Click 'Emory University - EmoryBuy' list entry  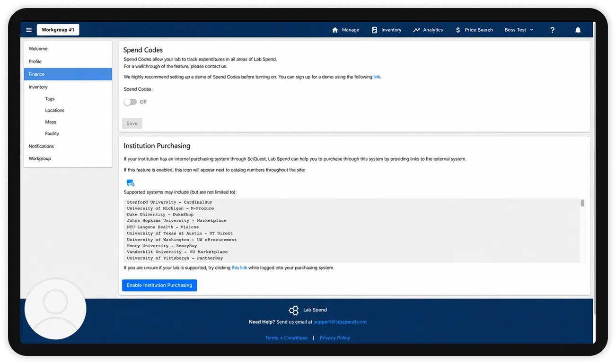[162, 246]
